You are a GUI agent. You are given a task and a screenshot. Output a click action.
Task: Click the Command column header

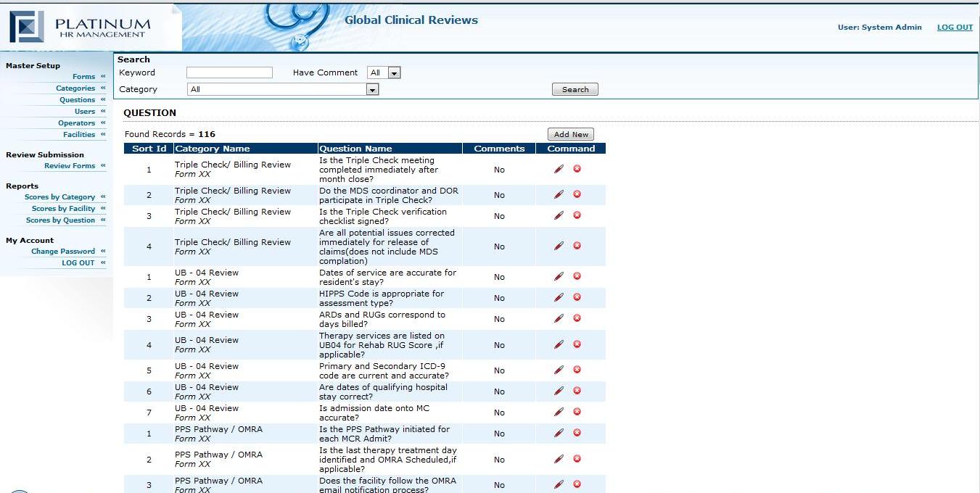(x=571, y=149)
